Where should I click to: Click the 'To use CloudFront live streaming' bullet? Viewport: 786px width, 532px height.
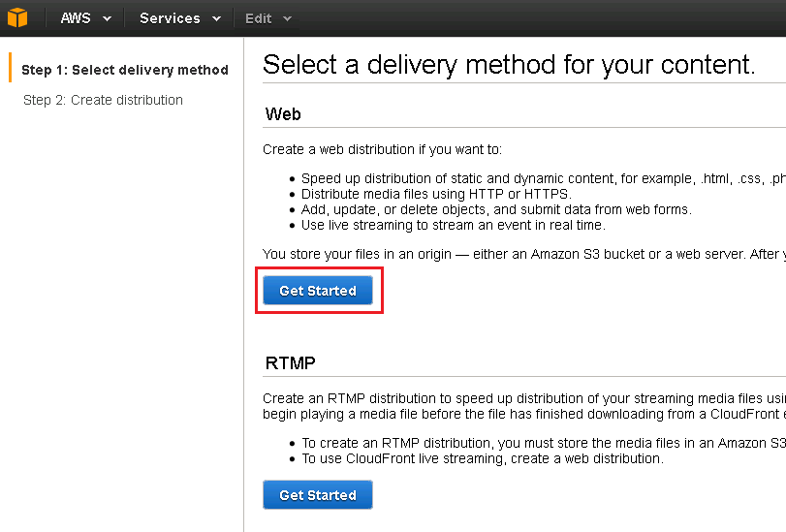(482, 458)
